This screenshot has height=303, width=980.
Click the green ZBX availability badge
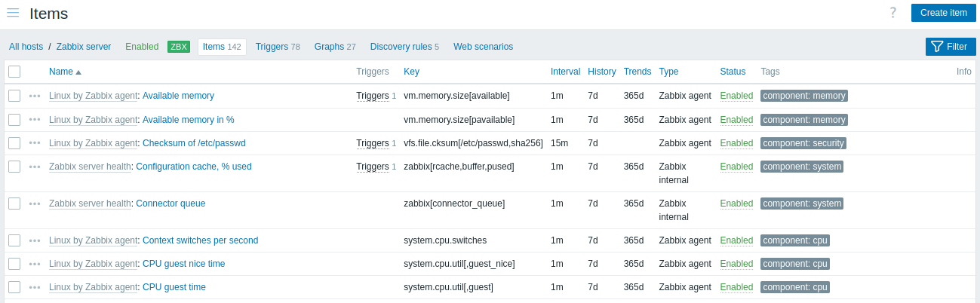click(x=179, y=47)
